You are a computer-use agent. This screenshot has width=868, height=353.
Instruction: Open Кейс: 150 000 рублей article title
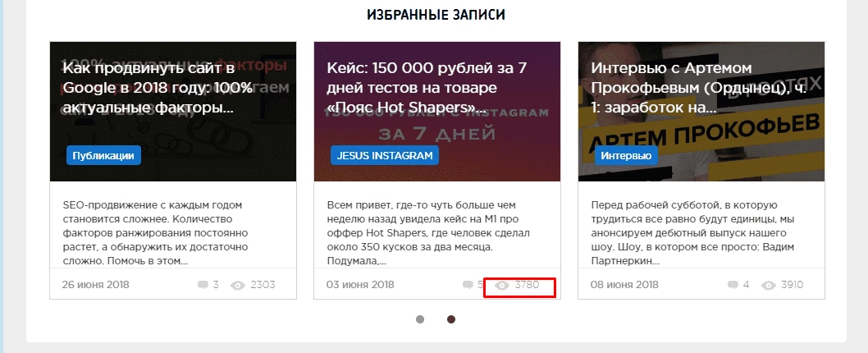[427, 88]
